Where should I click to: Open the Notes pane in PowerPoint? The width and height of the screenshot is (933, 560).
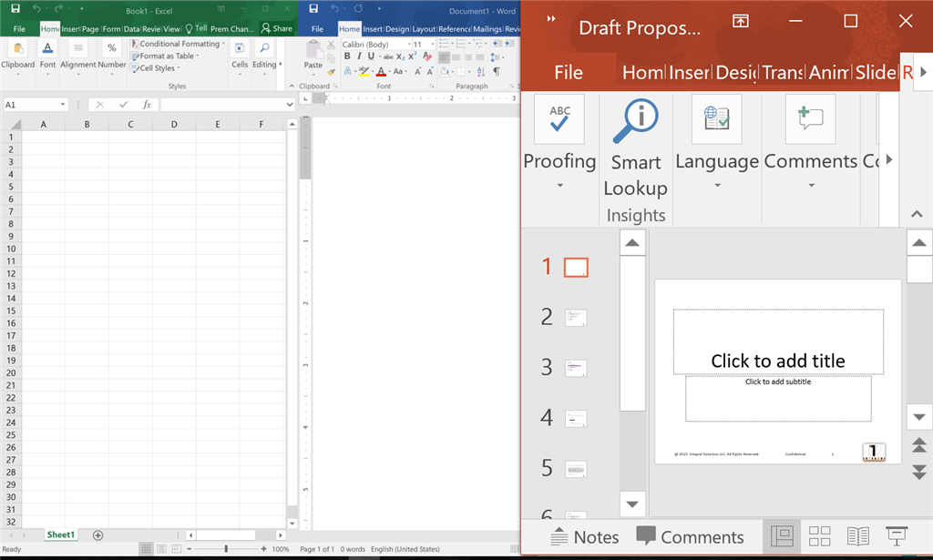(x=584, y=537)
